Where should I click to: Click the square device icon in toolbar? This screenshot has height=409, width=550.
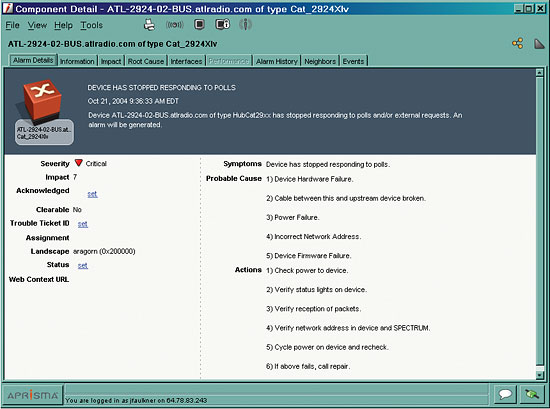pos(199,24)
